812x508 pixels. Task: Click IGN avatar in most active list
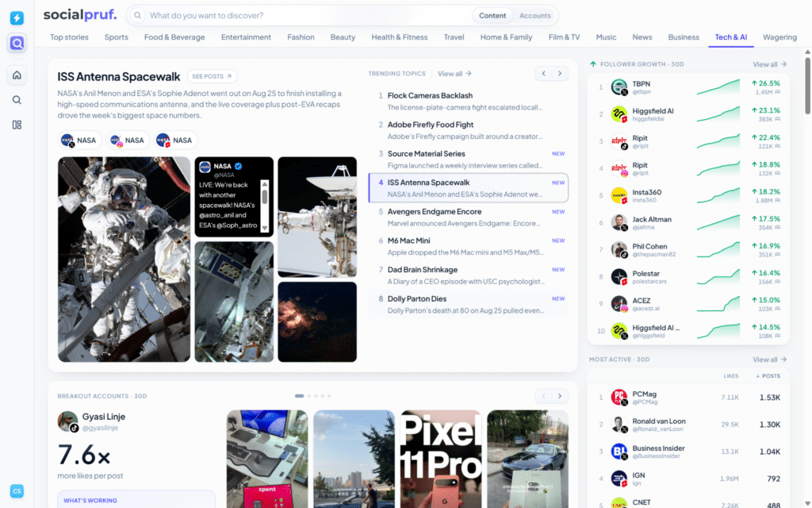click(619, 479)
